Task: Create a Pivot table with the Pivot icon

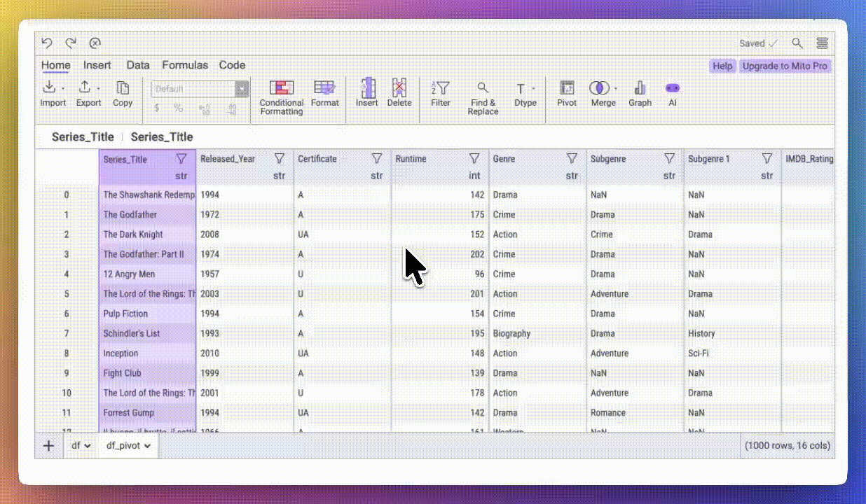Action: [566, 94]
